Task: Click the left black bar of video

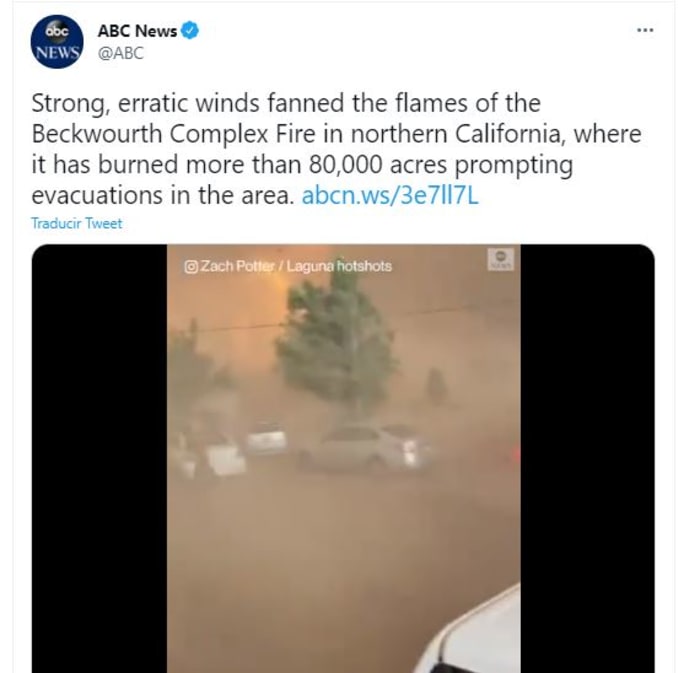Action: pos(99,458)
